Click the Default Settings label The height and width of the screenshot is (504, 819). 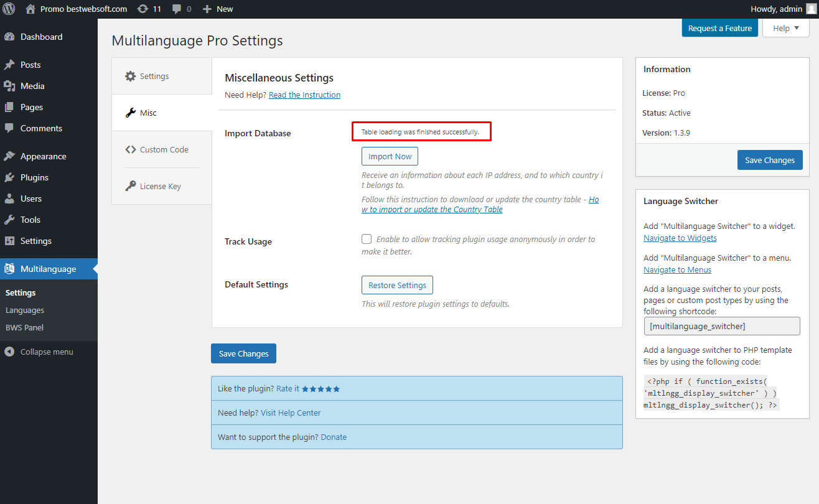click(256, 284)
